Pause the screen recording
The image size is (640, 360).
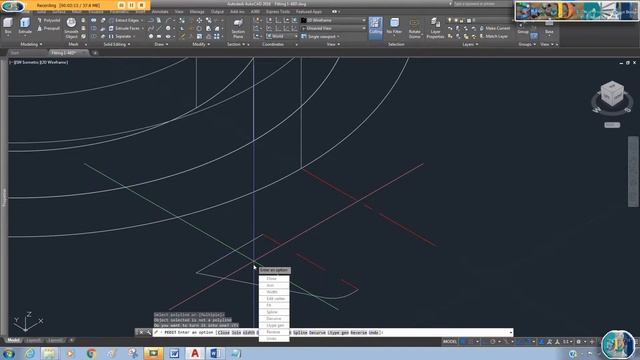(131, 5)
